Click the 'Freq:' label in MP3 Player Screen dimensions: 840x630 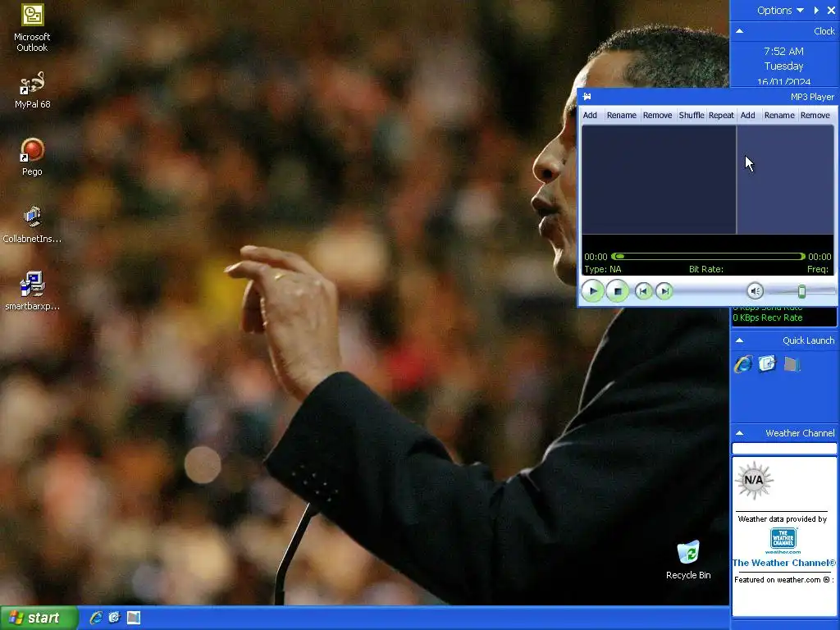[x=818, y=269]
